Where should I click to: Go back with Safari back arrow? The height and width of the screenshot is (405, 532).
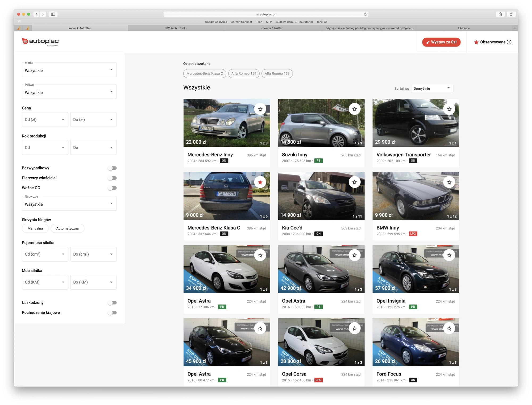36,14
